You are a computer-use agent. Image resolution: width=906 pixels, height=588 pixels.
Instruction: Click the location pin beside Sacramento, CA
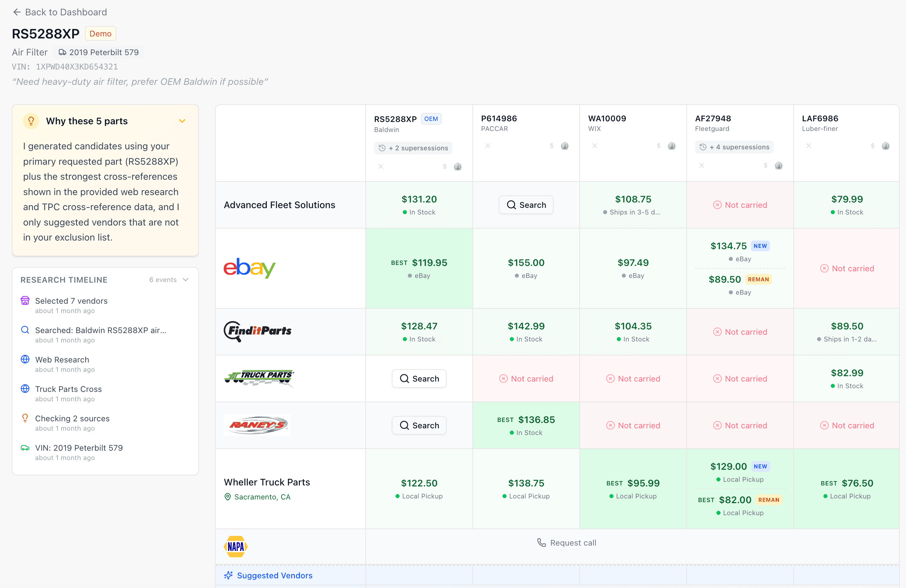(x=228, y=497)
